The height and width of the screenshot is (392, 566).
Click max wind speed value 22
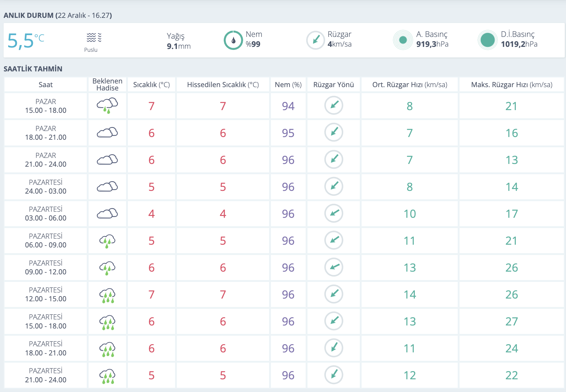tap(512, 375)
